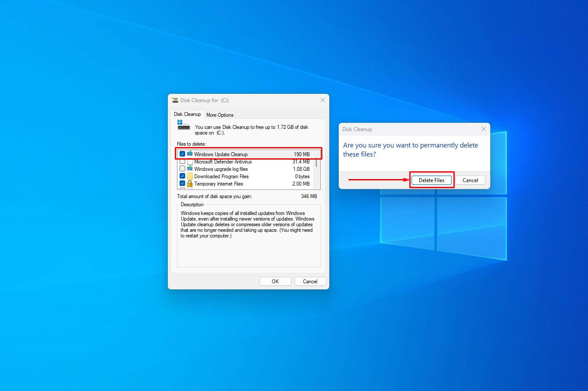Click OK in Disk Cleanup for (C:)
Screen dimensions: 588x391
[275, 282]
